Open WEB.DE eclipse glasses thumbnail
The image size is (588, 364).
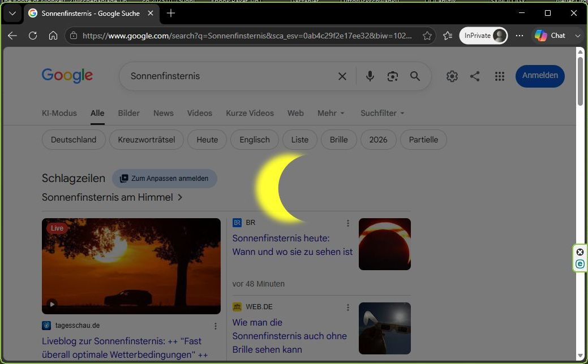pyautogui.click(x=385, y=328)
